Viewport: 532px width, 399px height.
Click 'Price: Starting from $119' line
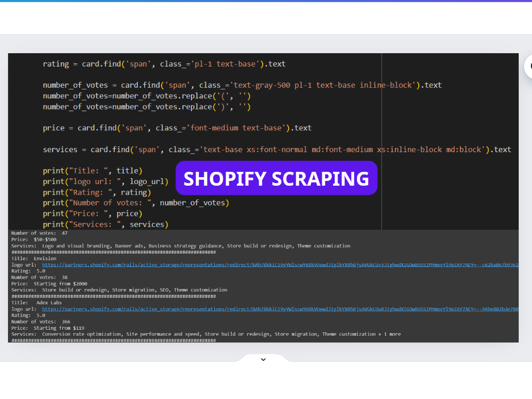click(x=48, y=328)
